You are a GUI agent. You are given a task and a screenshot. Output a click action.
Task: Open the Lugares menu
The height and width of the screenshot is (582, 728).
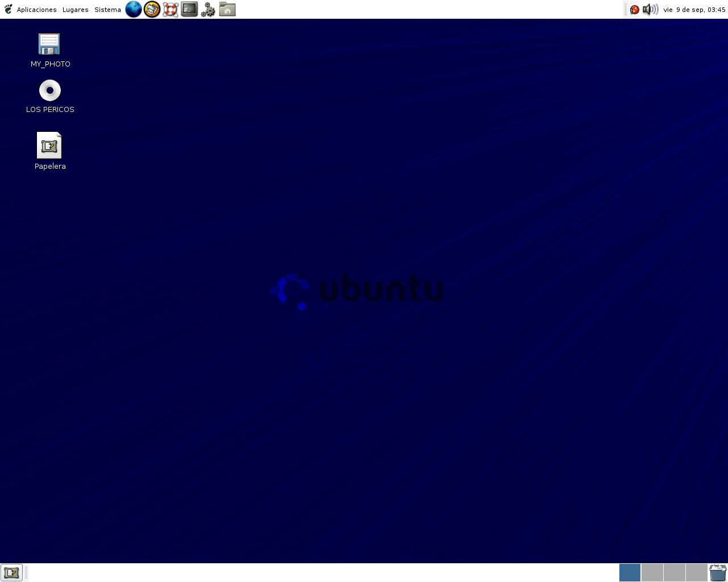tap(75, 10)
